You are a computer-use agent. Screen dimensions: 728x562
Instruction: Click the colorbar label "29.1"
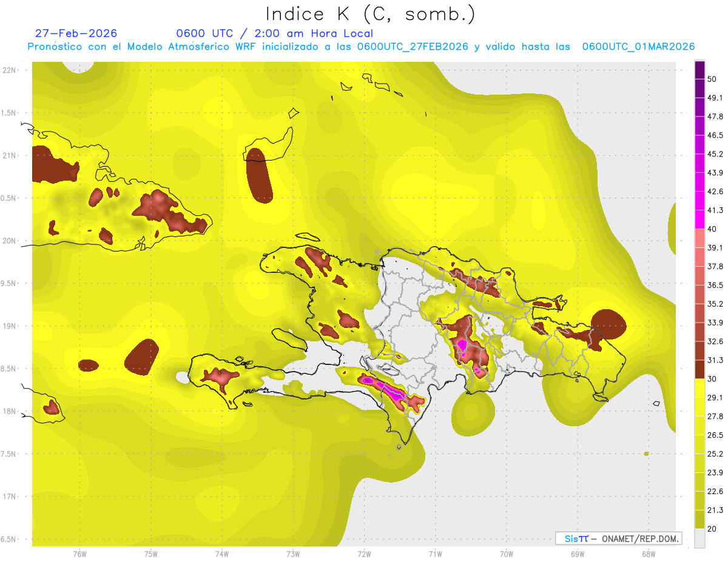(715, 397)
